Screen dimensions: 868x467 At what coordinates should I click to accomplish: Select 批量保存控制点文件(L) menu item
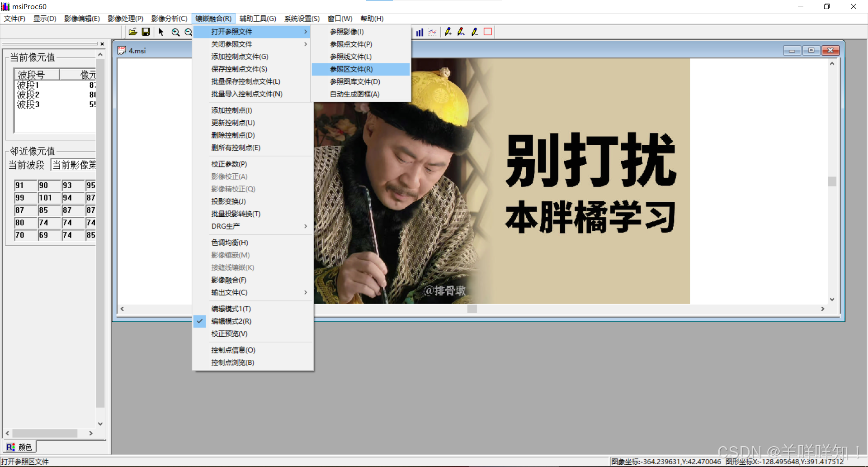coord(252,81)
